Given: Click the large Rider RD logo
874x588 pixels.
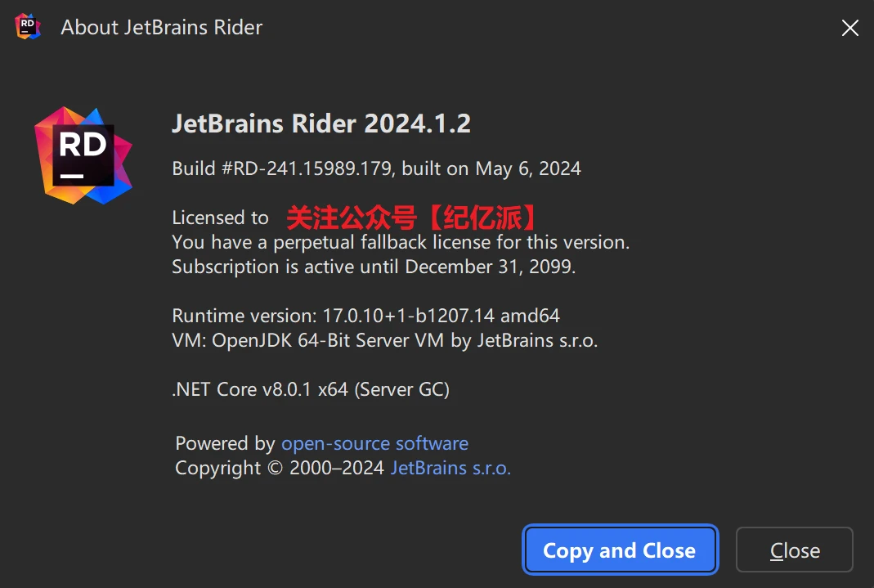Looking at the screenshot, I should pyautogui.click(x=83, y=155).
